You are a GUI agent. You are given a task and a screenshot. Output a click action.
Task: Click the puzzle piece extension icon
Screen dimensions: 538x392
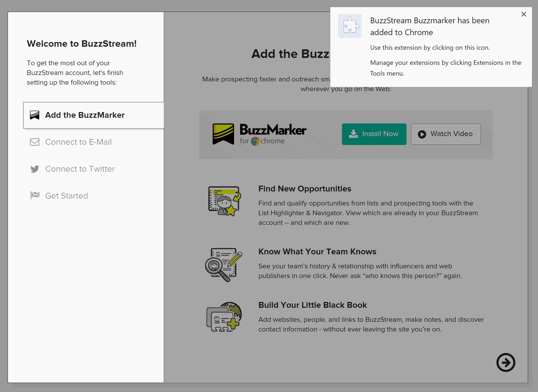coord(350,26)
